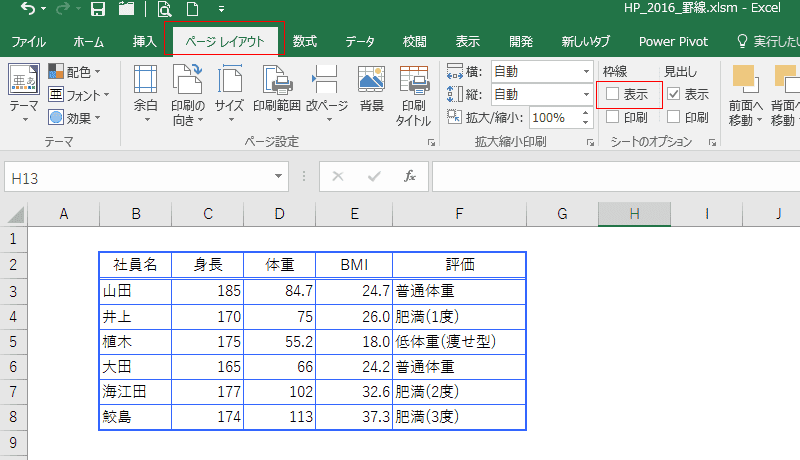Select column B header
This screenshot has height=460, width=800.
pyautogui.click(x=136, y=214)
